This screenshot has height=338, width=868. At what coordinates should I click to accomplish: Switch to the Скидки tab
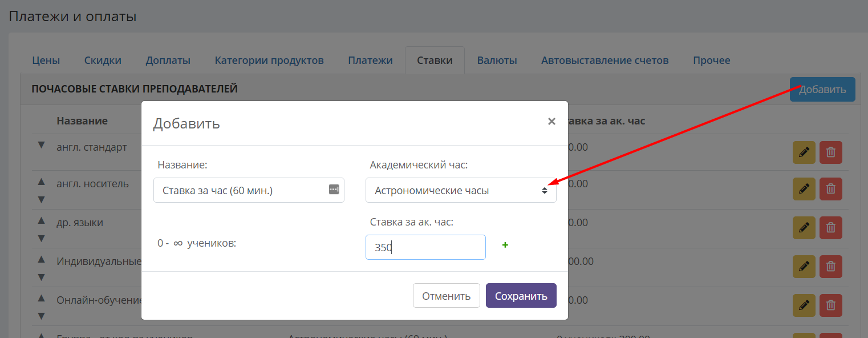(x=103, y=60)
